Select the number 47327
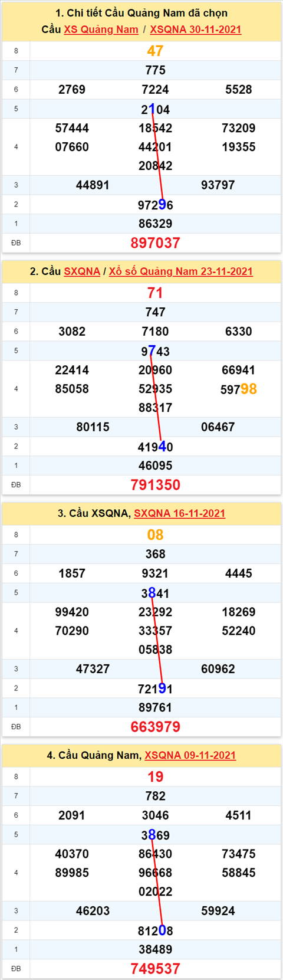 pyautogui.click(x=93, y=669)
